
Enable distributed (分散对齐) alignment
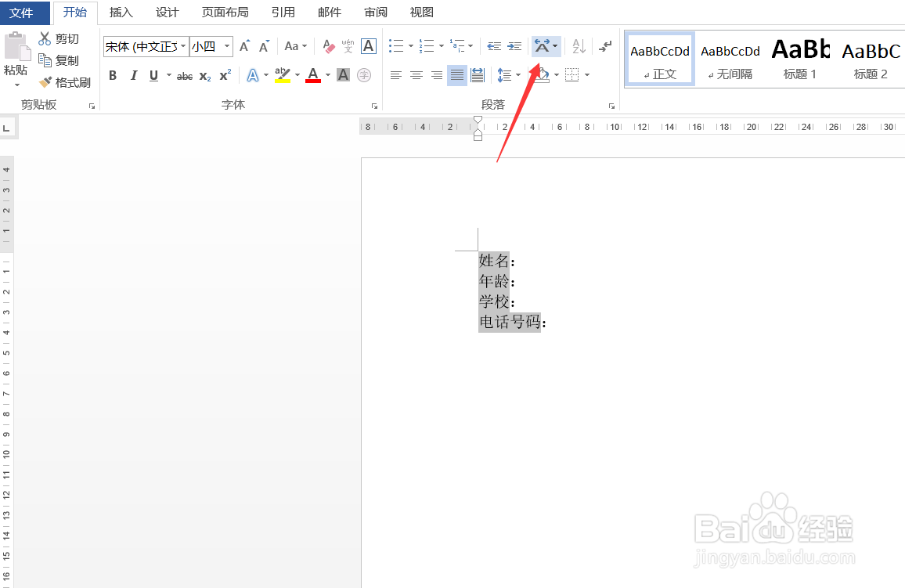tap(477, 75)
